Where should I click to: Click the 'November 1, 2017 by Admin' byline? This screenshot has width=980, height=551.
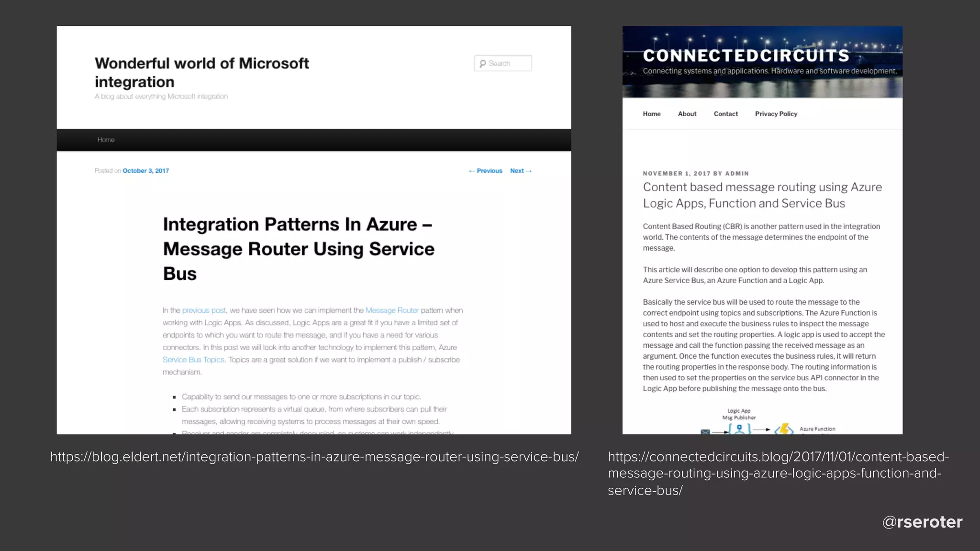coord(696,174)
